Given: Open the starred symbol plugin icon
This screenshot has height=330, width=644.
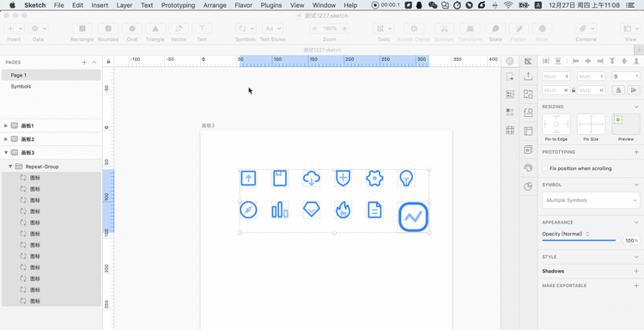Looking at the screenshot, I should [x=528, y=150].
